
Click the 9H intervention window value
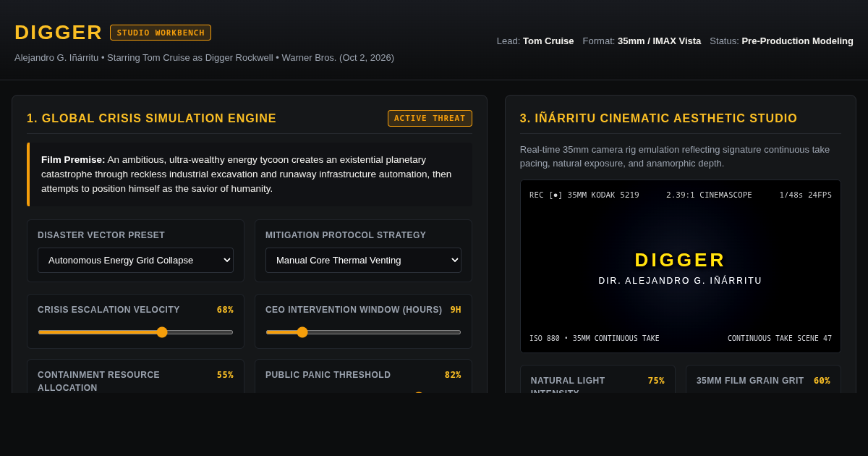(x=456, y=310)
